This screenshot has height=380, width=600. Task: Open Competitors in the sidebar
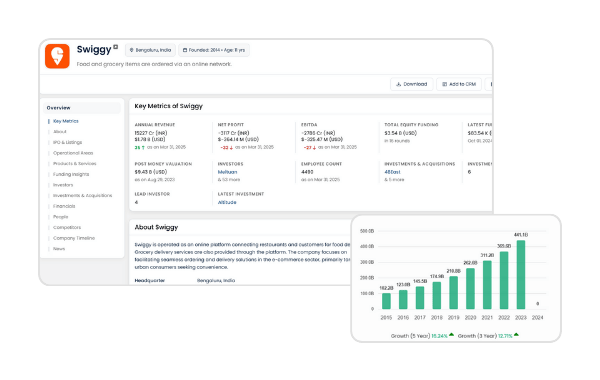point(67,227)
